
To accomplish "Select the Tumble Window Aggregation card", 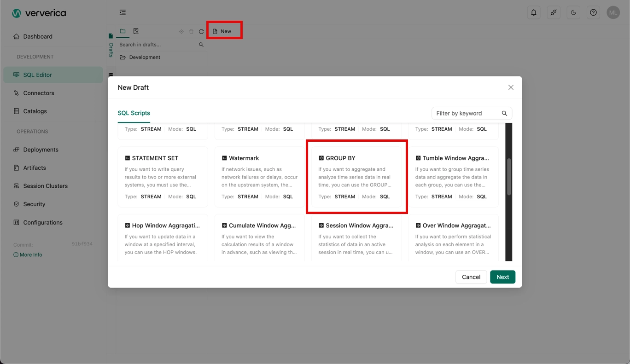I will pos(454,177).
